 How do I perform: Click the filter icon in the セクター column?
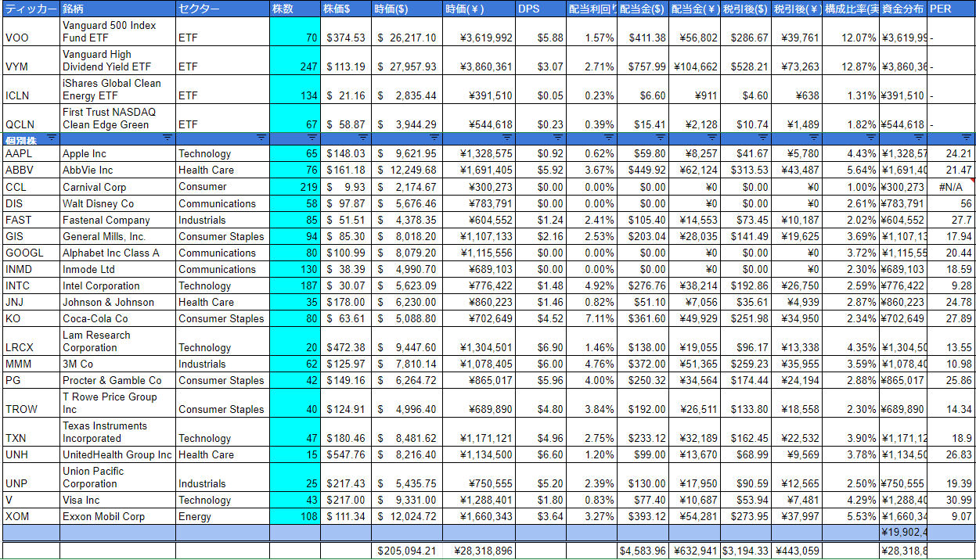pos(261,138)
